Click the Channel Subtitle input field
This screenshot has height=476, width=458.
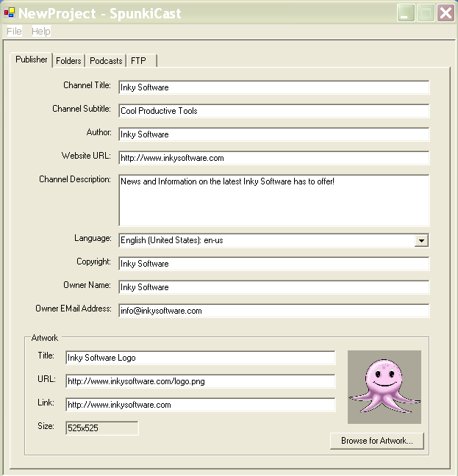coord(274,111)
